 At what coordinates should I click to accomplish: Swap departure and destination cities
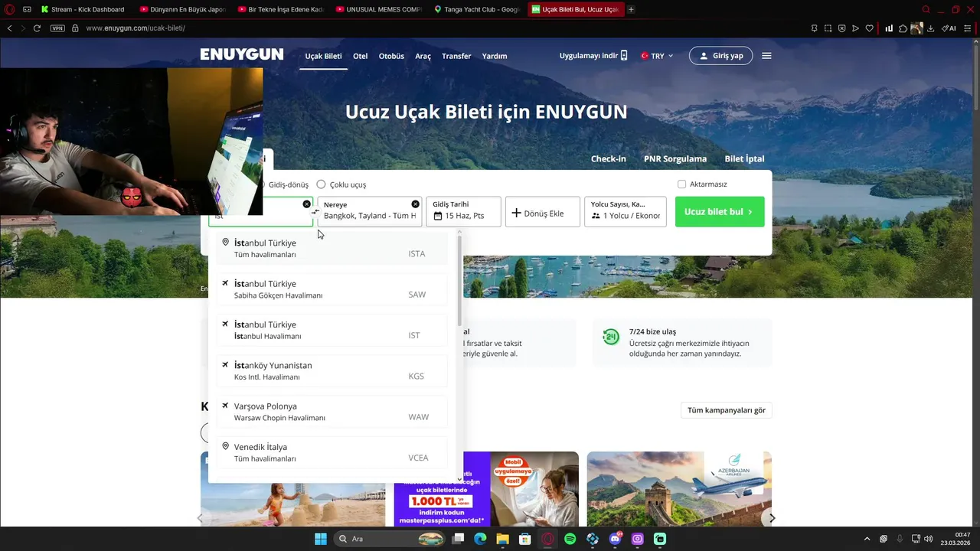point(315,212)
